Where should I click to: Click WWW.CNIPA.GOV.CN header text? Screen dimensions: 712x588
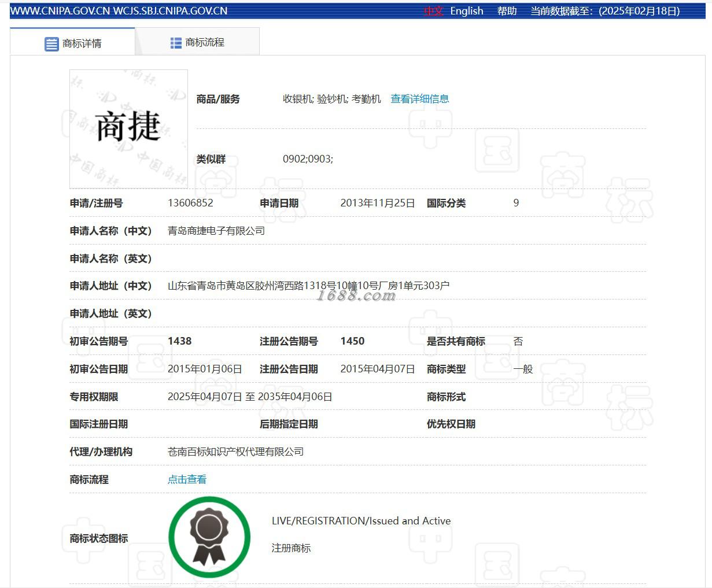[60, 11]
